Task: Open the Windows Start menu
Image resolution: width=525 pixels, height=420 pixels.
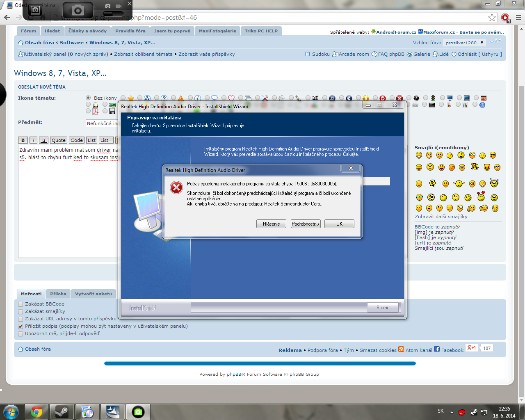Action: (11, 412)
